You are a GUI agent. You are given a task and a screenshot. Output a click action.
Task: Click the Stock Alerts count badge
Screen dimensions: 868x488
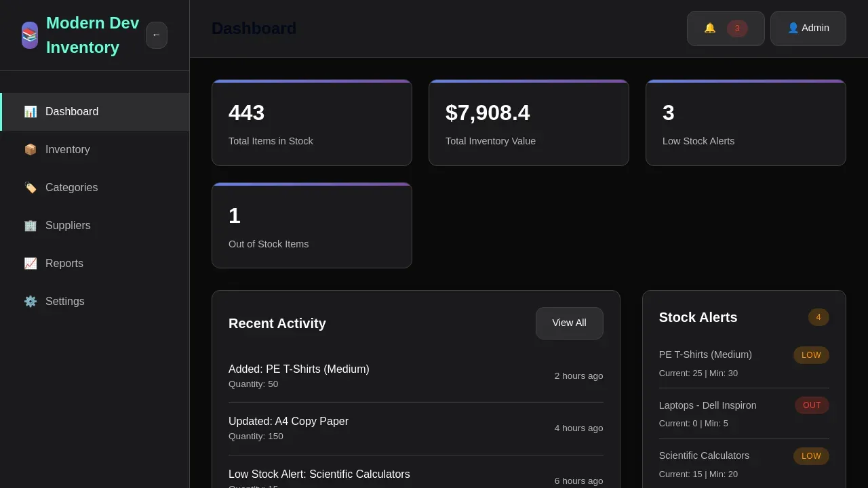[x=818, y=317]
